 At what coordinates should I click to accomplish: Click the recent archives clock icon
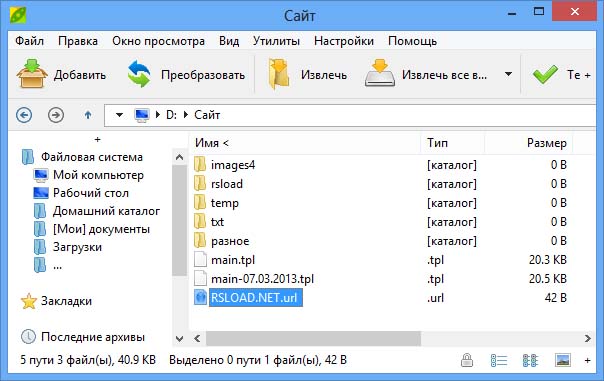(x=28, y=337)
